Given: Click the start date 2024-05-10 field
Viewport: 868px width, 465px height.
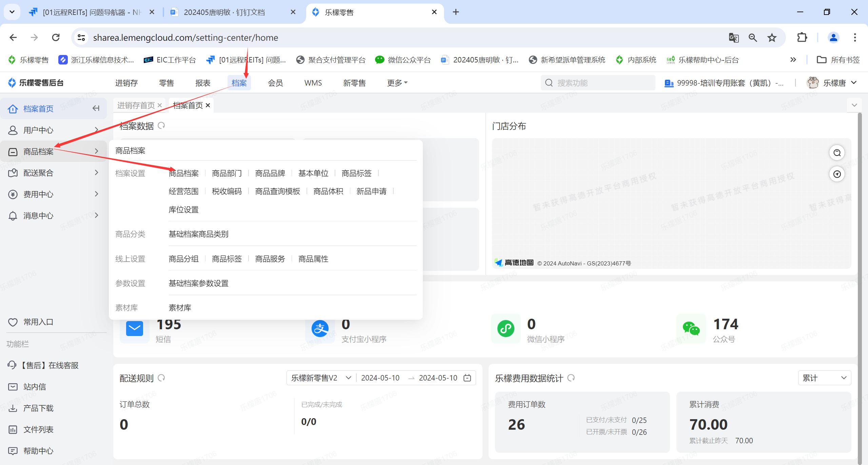Looking at the screenshot, I should 380,378.
